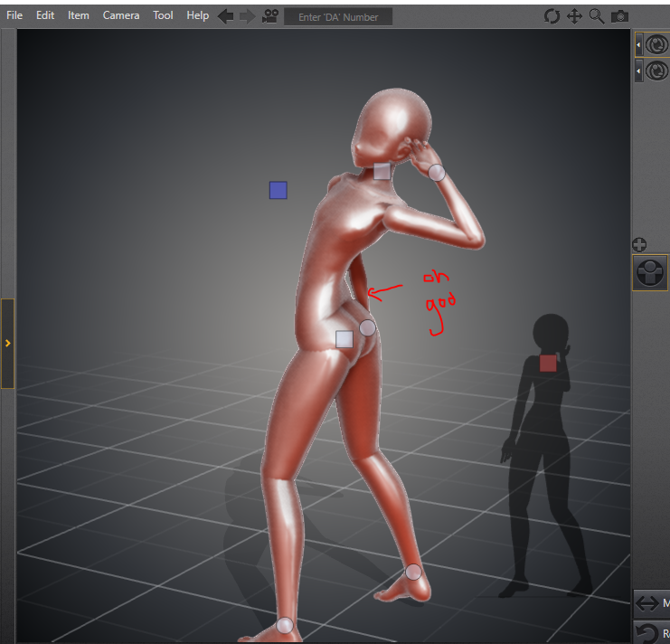Click the snapshot camera icon
The width and height of the screenshot is (670, 644).
[x=619, y=16]
